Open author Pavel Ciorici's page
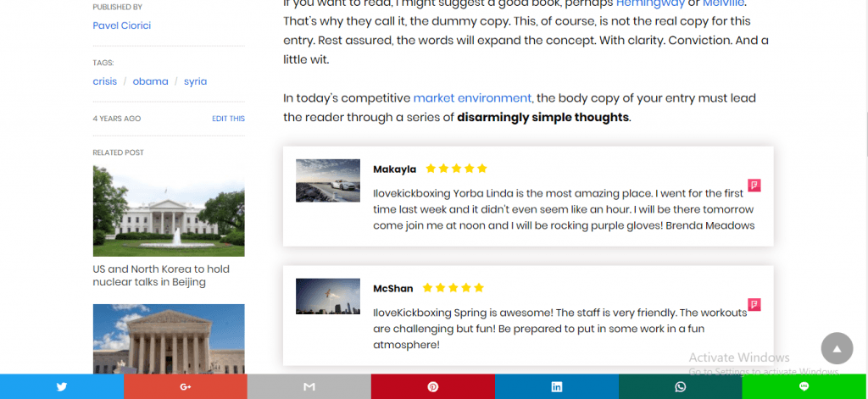The height and width of the screenshot is (399, 868). [x=122, y=25]
